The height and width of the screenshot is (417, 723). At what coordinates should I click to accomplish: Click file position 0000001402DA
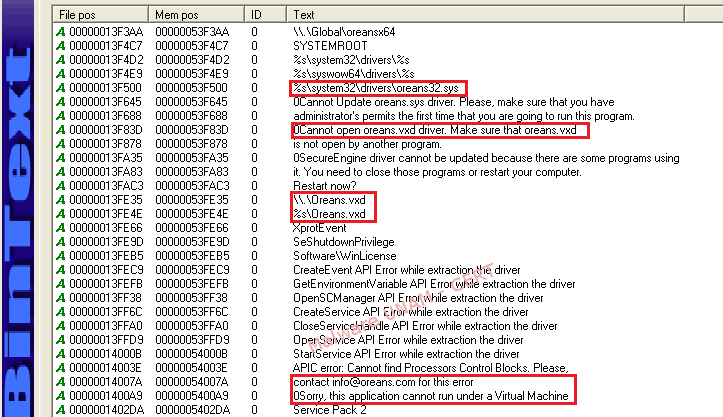pyautogui.click(x=107, y=410)
